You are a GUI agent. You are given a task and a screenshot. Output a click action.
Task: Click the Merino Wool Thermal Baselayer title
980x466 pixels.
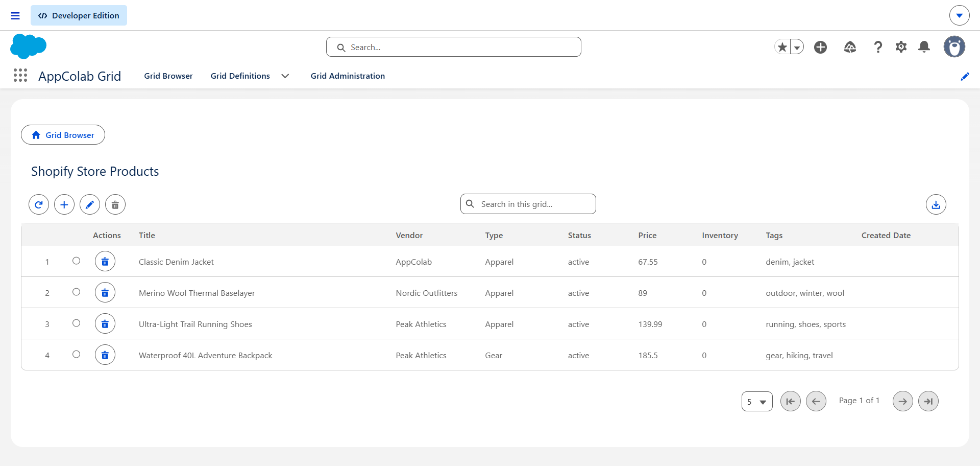coord(197,293)
